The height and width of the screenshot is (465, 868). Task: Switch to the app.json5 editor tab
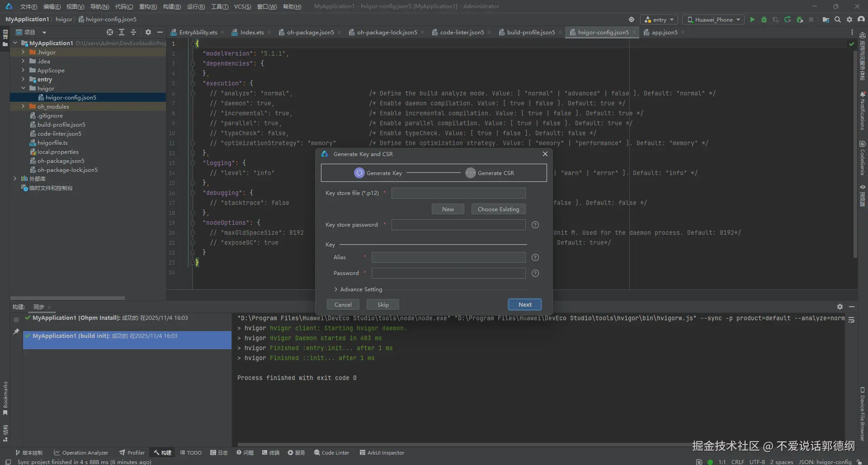tap(664, 32)
